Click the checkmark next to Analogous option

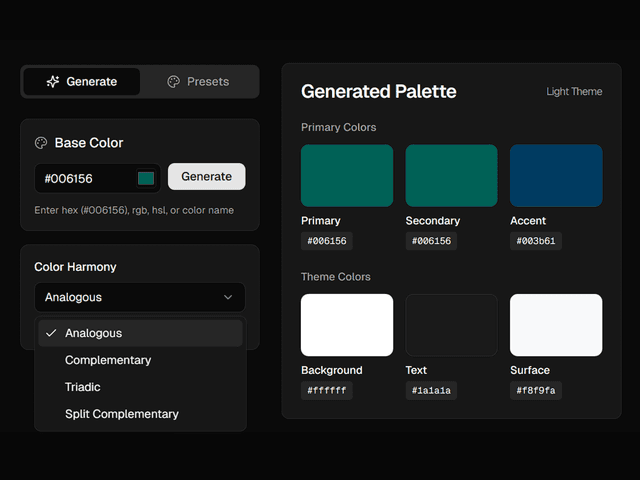pos(51,333)
